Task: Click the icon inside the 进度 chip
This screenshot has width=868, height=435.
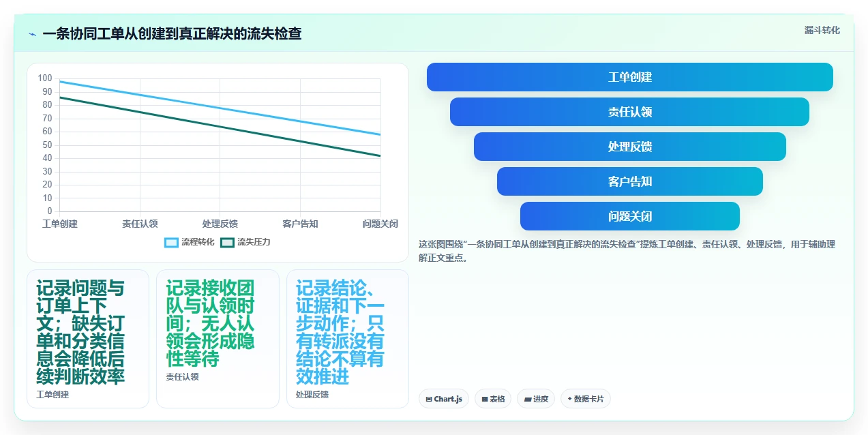Action: tap(528, 400)
